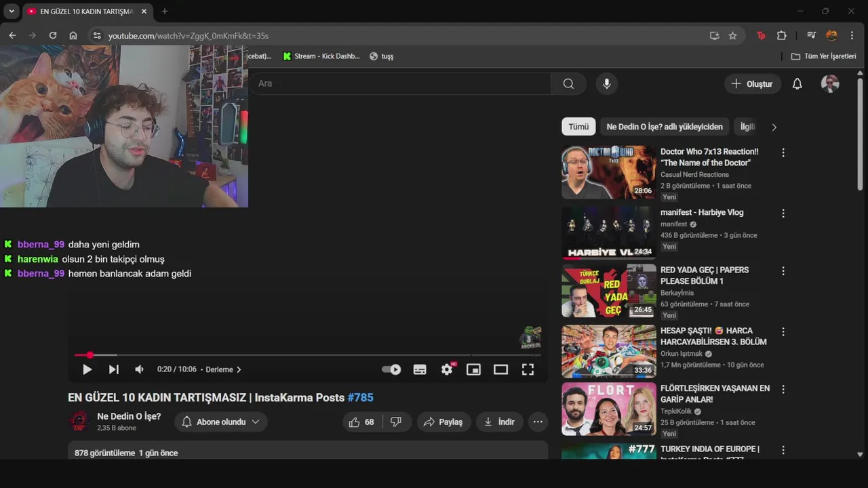Focus the YouTube Ara search field
Viewport: 868px width, 488px height.
click(400, 83)
